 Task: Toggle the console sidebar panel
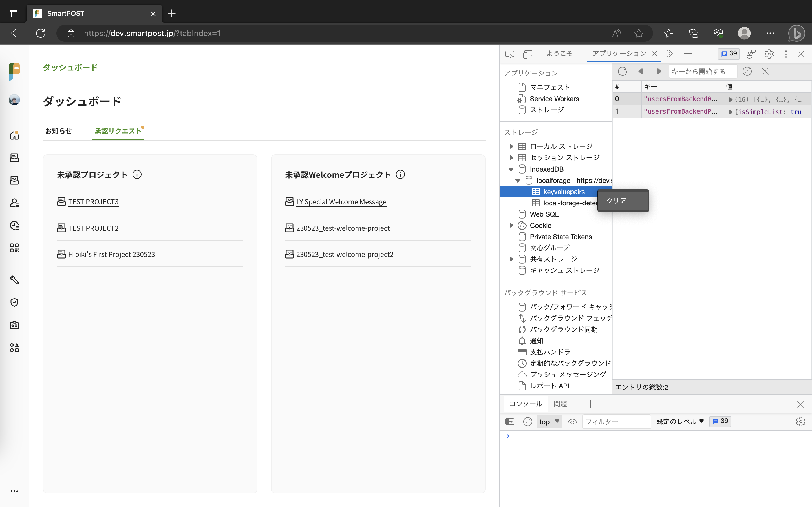click(509, 421)
